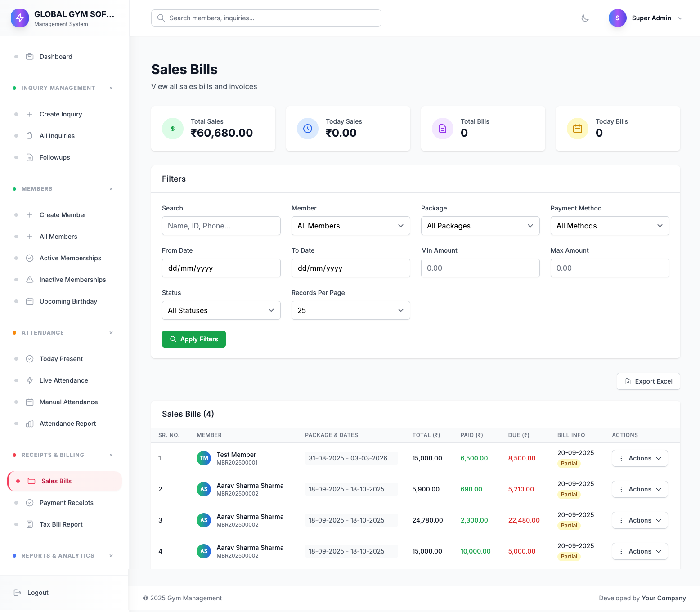Image resolution: width=700 pixels, height=612 pixels.
Task: Change Records Per Page from 25
Action: coord(350,310)
